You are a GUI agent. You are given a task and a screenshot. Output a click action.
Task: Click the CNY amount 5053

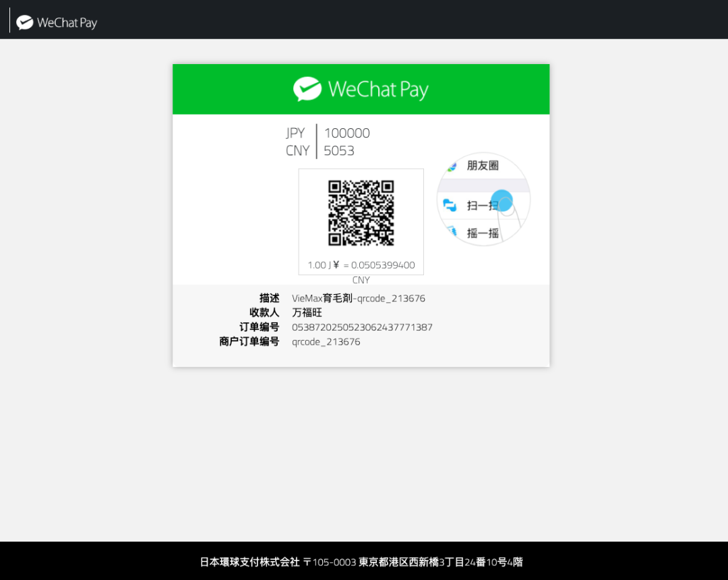point(339,151)
